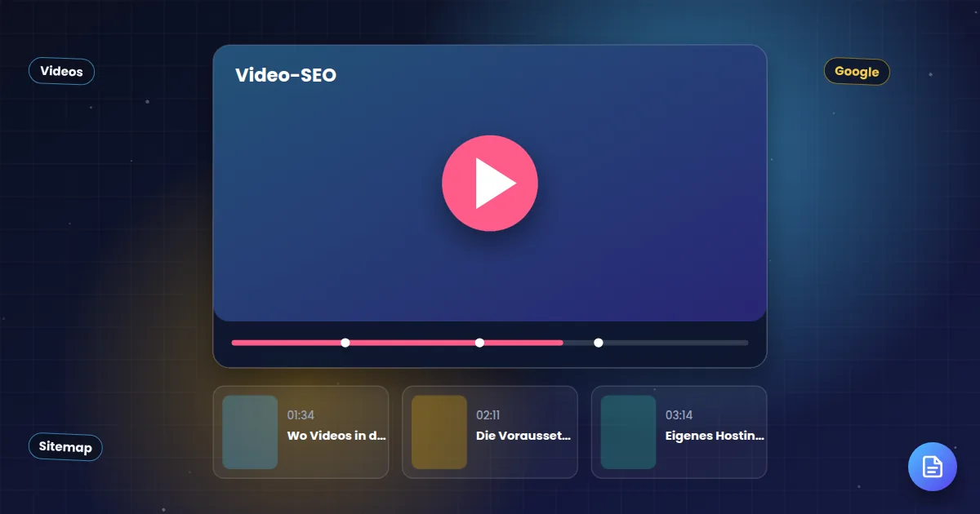Viewport: 980px width, 514px height.
Task: Select the Sitemap tag
Action: click(65, 447)
